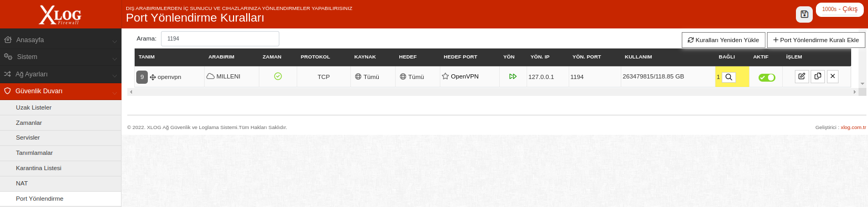Click the green forward arrows in YÖN column
The width and height of the screenshot is (868, 207).
(x=513, y=76)
